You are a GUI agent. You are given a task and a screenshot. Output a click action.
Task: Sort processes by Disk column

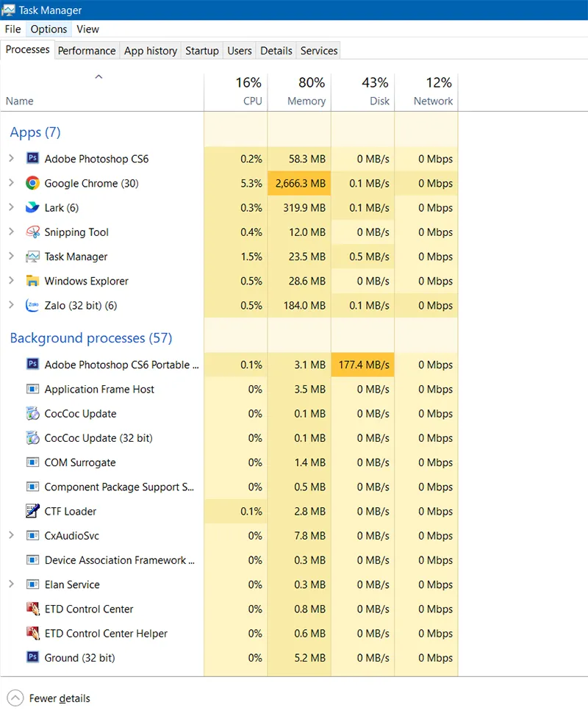tap(363, 92)
